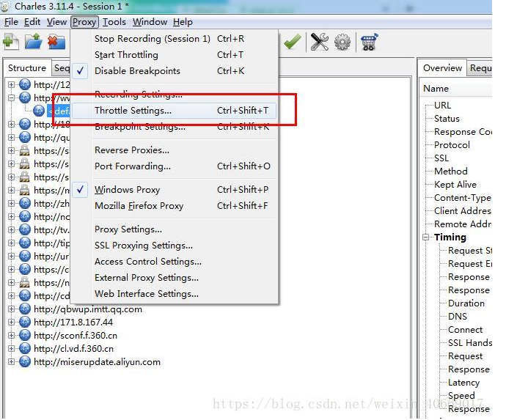Select the Speed timing row
Viewport: 506px width, 420px height.
tap(461, 396)
